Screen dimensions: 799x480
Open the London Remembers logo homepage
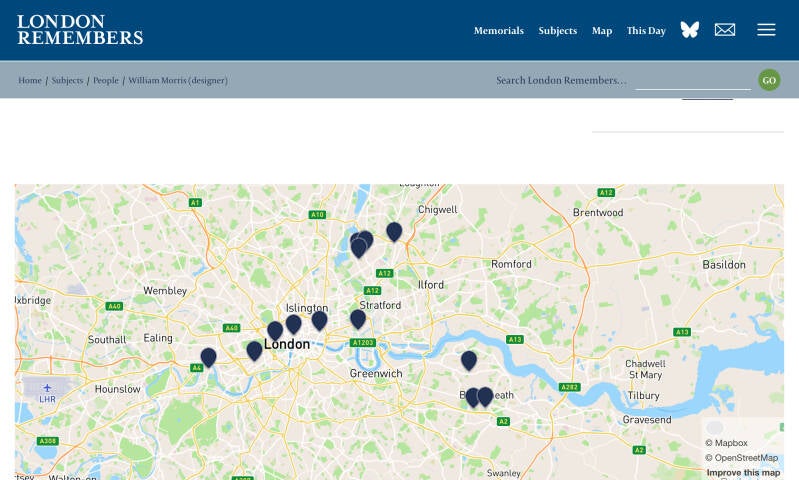pyautogui.click(x=80, y=30)
